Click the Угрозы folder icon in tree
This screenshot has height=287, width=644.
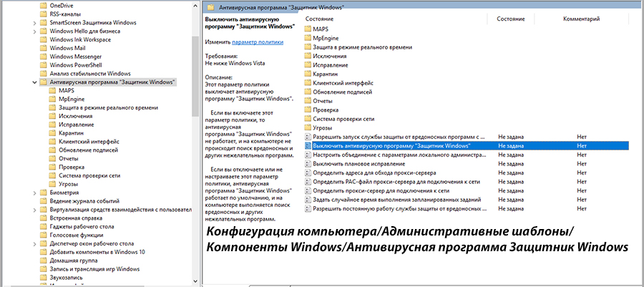tap(52, 184)
